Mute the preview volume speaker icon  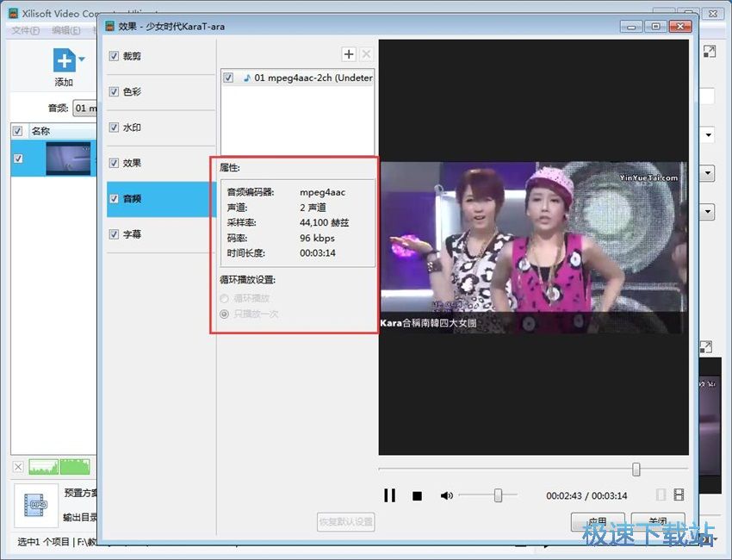[x=447, y=495]
